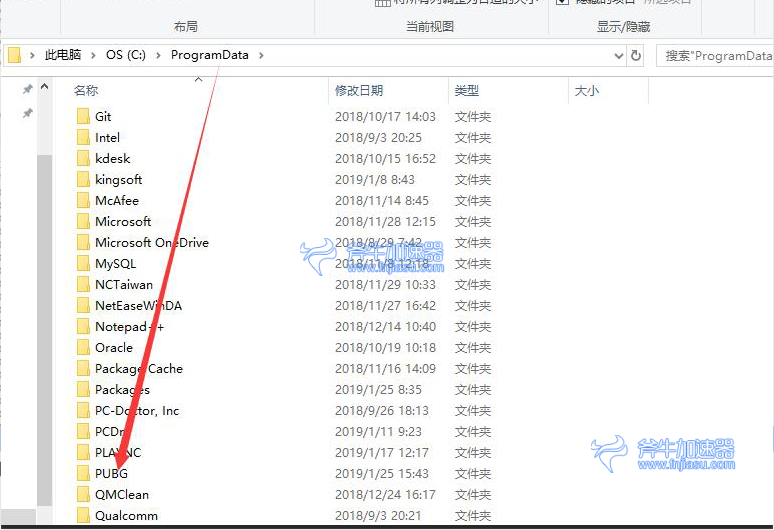
Task: Click the QMClean folder icon
Action: pyautogui.click(x=83, y=494)
